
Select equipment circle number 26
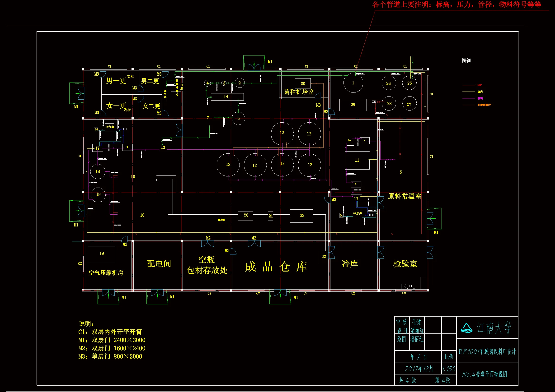[x=388, y=83]
